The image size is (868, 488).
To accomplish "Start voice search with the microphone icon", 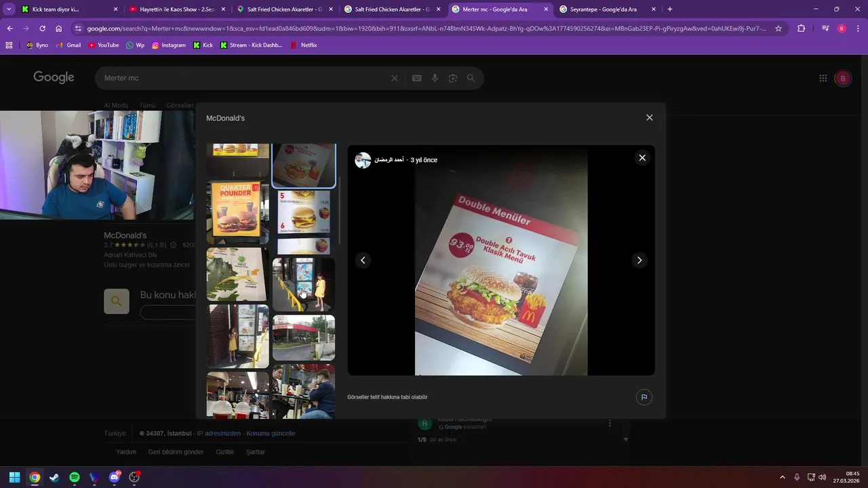I will click(x=435, y=78).
